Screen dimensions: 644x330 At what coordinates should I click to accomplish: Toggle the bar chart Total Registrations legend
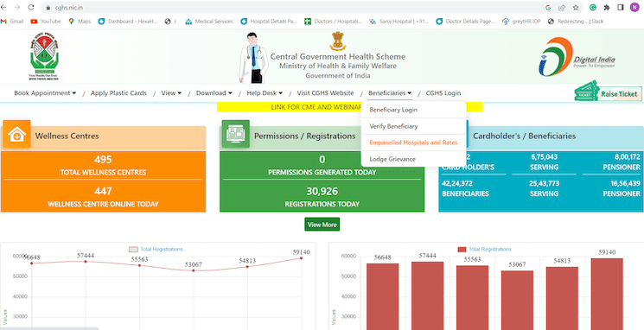tap(485, 249)
